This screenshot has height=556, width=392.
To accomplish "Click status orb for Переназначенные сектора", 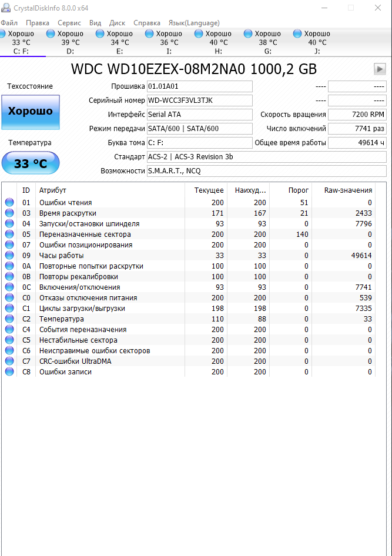I will click(9, 234).
